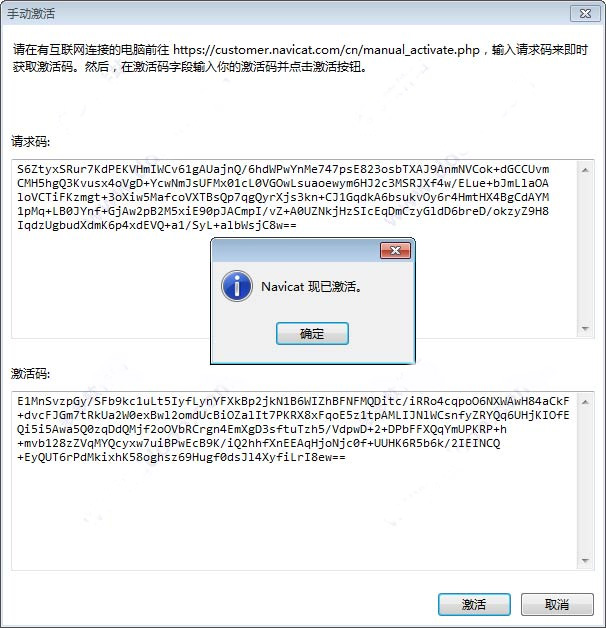Click the 取消 button

click(x=557, y=604)
